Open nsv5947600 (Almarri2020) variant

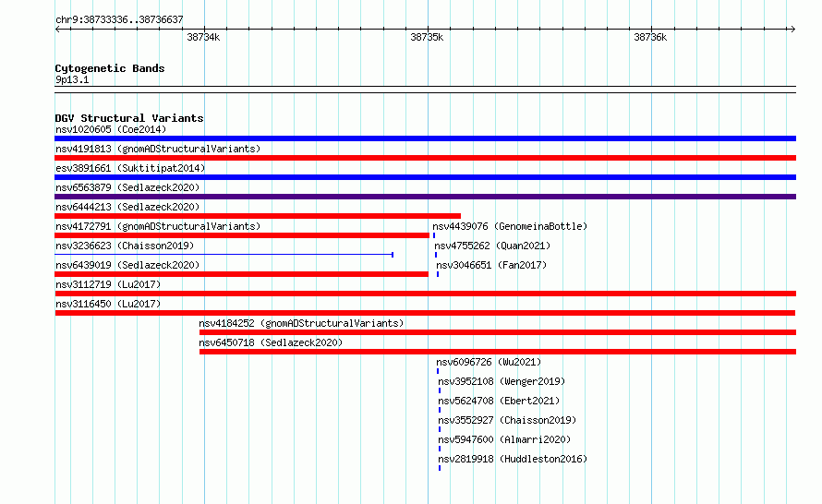[504, 439]
